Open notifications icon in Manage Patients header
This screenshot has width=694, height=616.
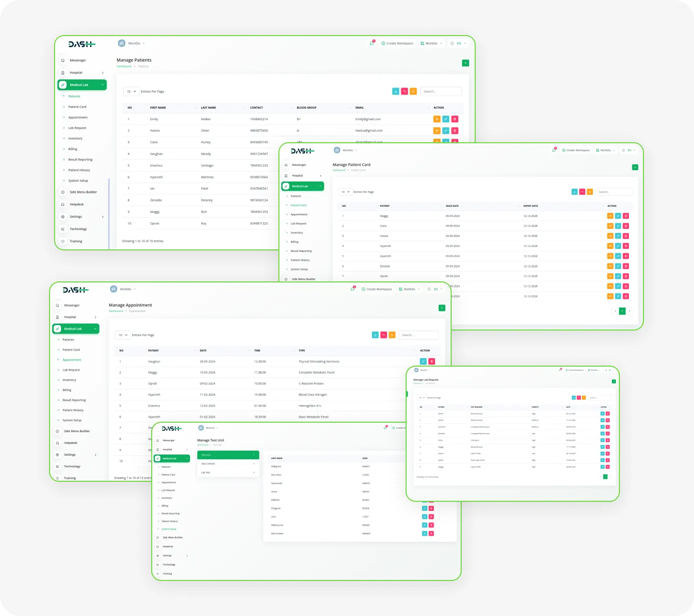(372, 44)
